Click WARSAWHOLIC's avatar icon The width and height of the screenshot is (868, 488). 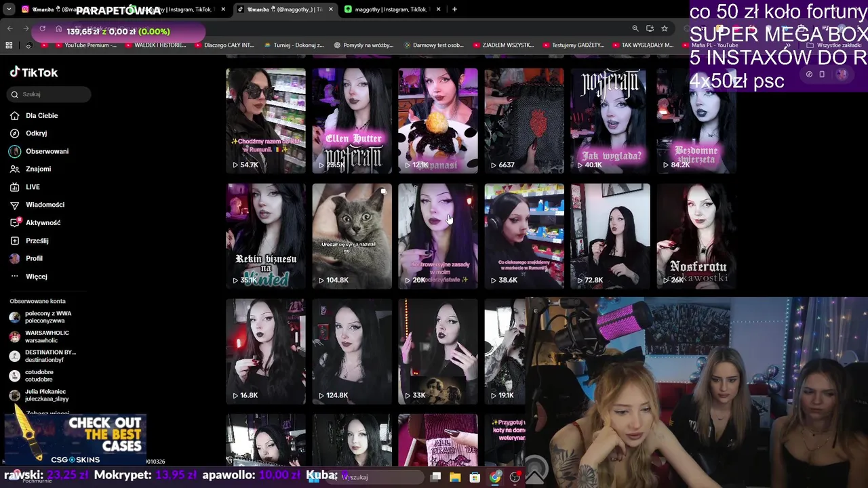point(15,337)
